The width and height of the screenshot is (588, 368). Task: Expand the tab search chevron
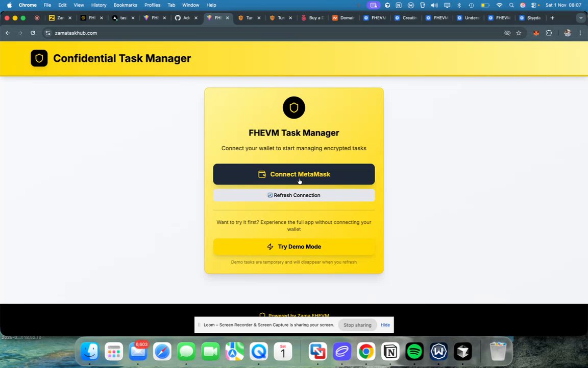click(x=581, y=18)
